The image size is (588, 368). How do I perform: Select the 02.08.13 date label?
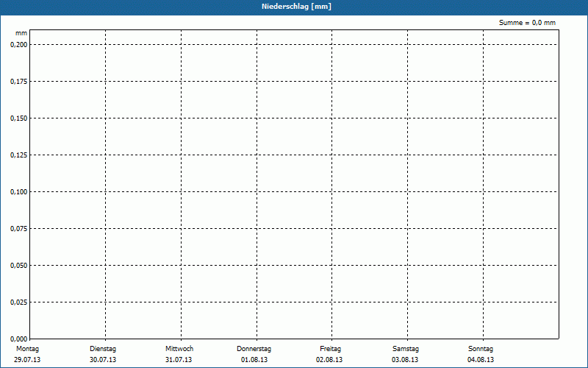(329, 360)
